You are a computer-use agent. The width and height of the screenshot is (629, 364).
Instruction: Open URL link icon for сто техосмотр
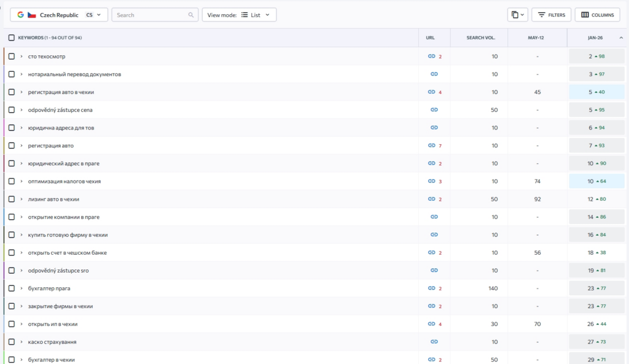431,56
